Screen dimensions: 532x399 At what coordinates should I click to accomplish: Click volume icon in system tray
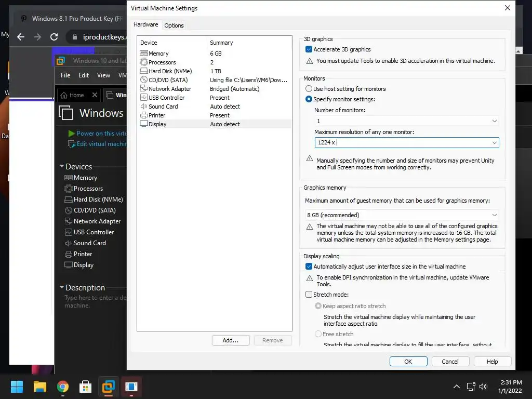tap(483, 387)
